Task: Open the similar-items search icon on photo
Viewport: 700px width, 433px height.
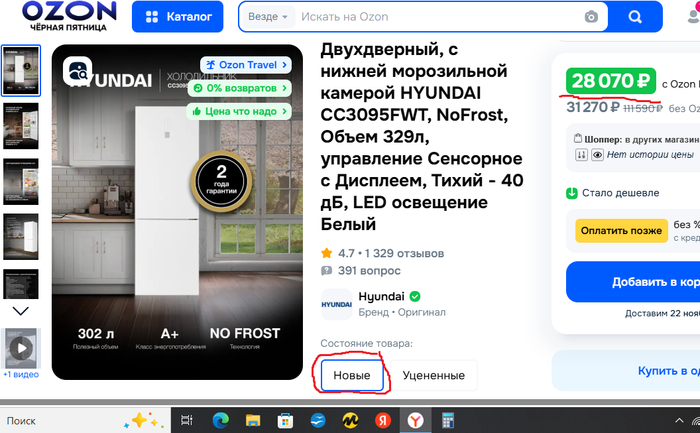Action: (78, 71)
